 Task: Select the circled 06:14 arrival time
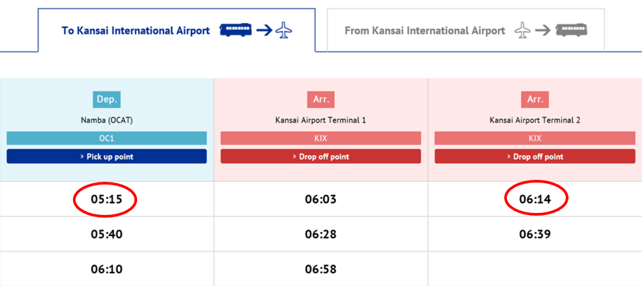pos(535,200)
